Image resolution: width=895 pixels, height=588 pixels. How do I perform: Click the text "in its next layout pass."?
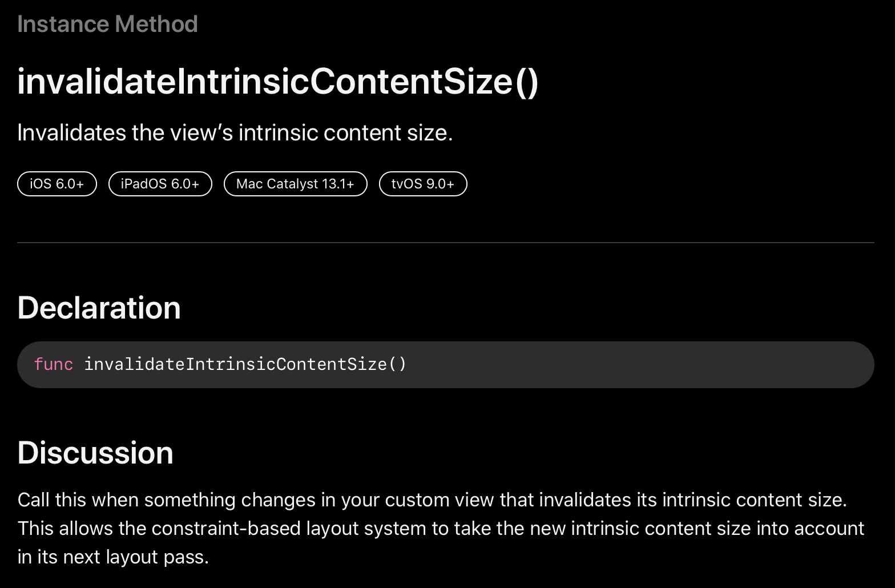(113, 557)
